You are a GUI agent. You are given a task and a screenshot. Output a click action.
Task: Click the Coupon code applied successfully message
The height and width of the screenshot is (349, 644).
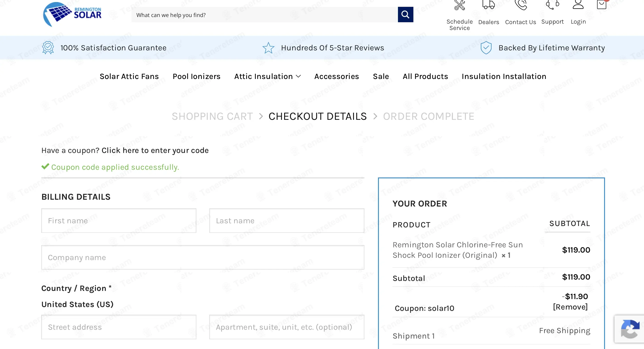pos(115,167)
